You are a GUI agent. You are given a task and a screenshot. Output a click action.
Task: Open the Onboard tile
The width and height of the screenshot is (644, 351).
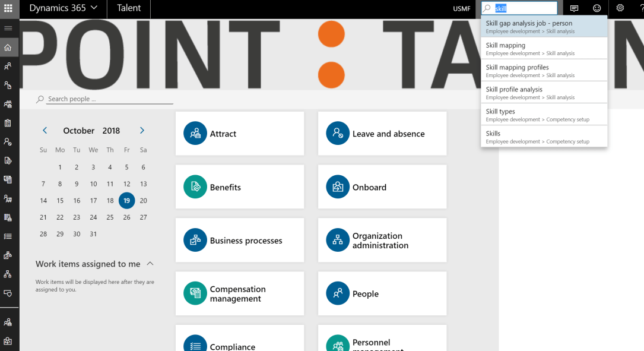point(382,187)
